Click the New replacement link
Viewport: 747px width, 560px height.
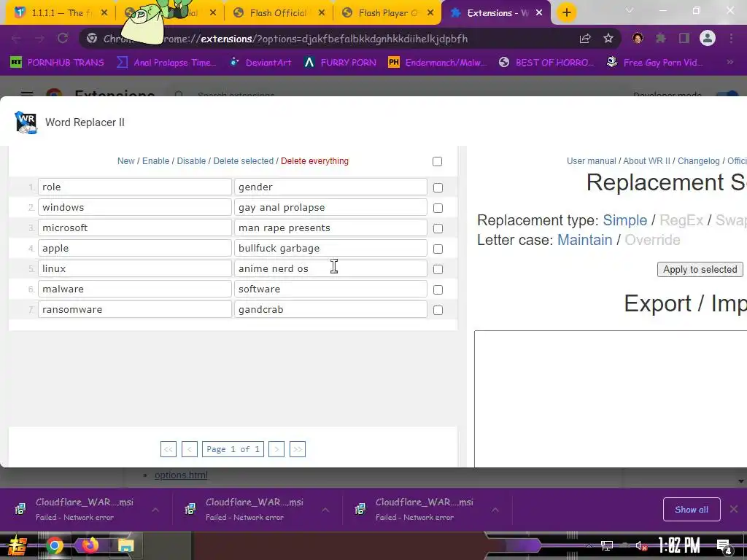(125, 161)
